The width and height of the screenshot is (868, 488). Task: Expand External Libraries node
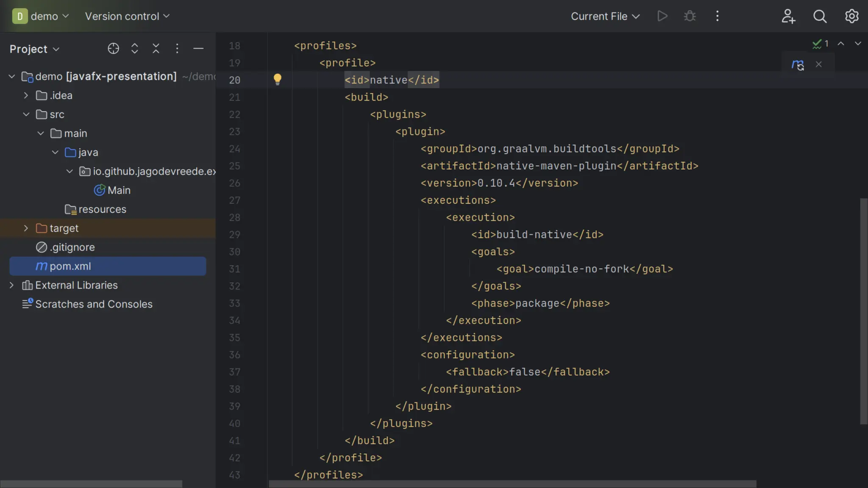point(11,285)
